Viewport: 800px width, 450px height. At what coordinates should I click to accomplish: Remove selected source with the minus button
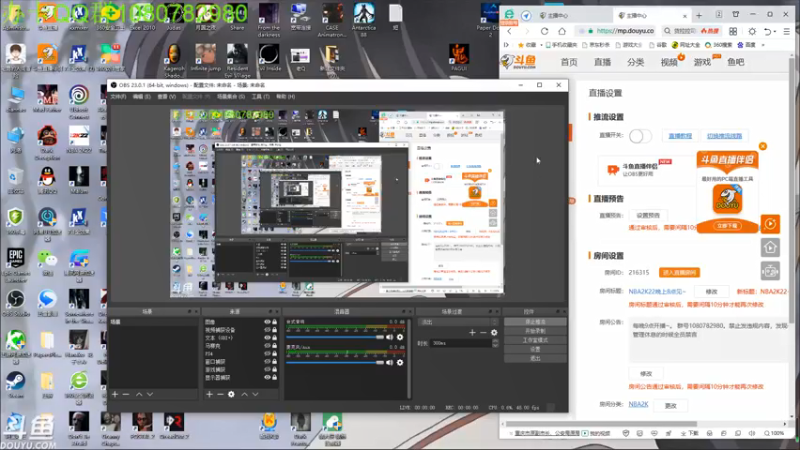[220, 394]
